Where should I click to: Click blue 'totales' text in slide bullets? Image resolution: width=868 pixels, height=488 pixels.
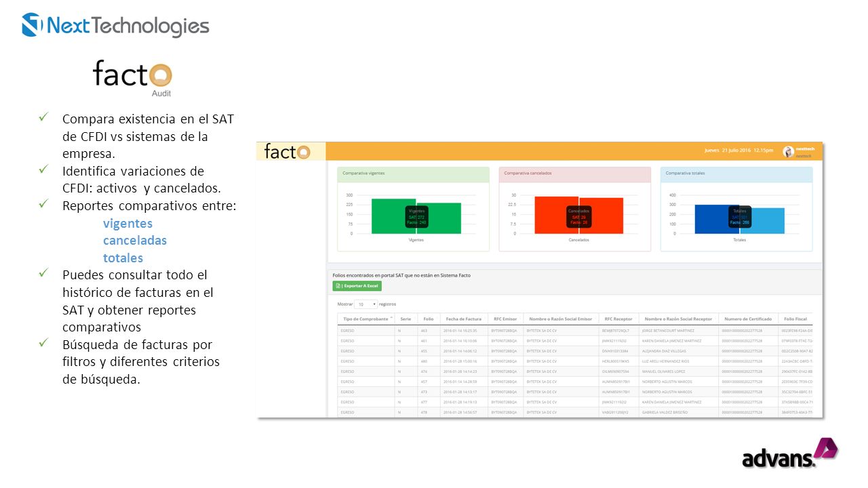(123, 258)
